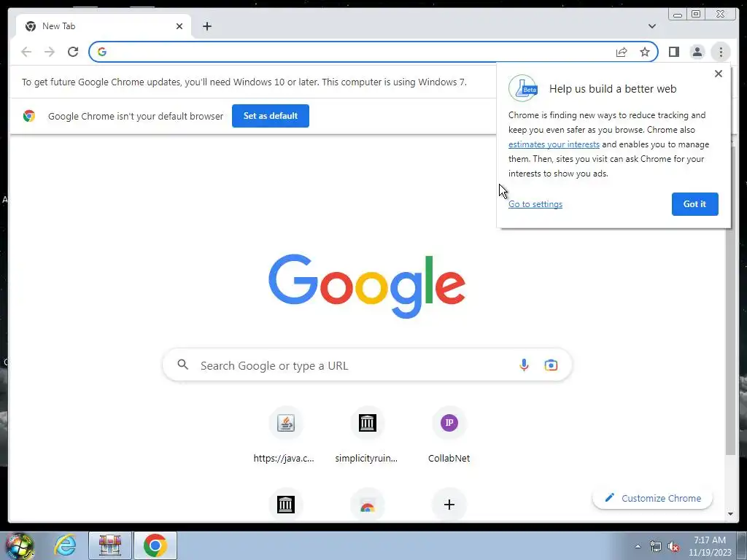
Task: Start voice search with microphone icon
Action: click(x=524, y=365)
